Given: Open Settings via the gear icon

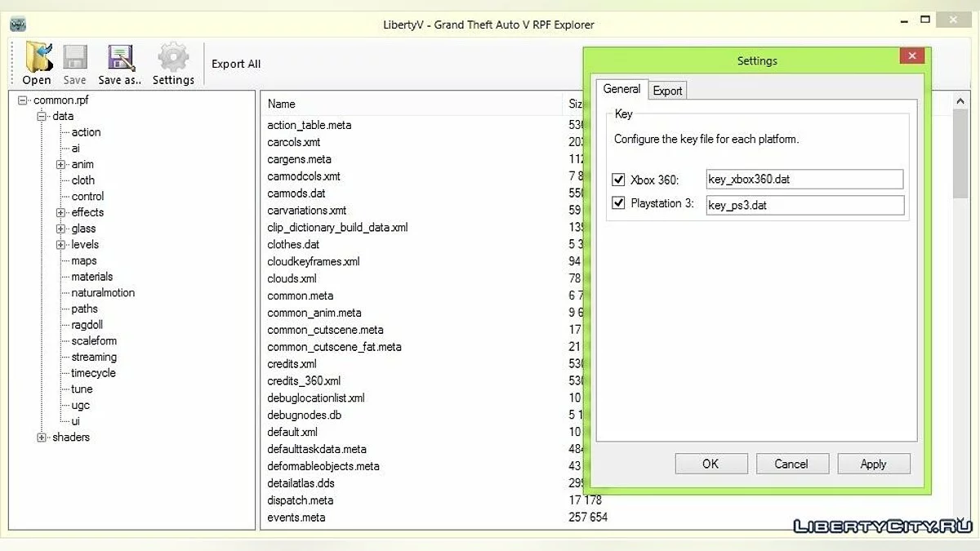Looking at the screenshot, I should [x=173, y=59].
